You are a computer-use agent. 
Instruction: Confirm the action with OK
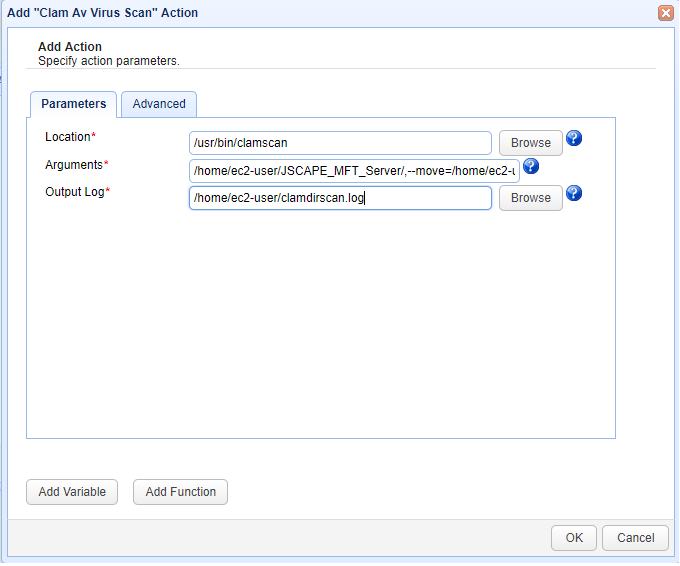coord(574,538)
